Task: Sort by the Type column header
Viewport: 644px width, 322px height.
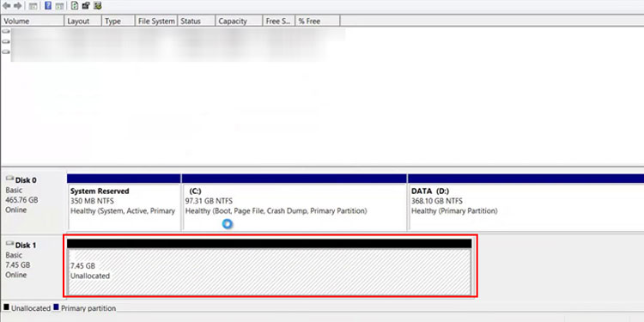Action: coord(118,21)
